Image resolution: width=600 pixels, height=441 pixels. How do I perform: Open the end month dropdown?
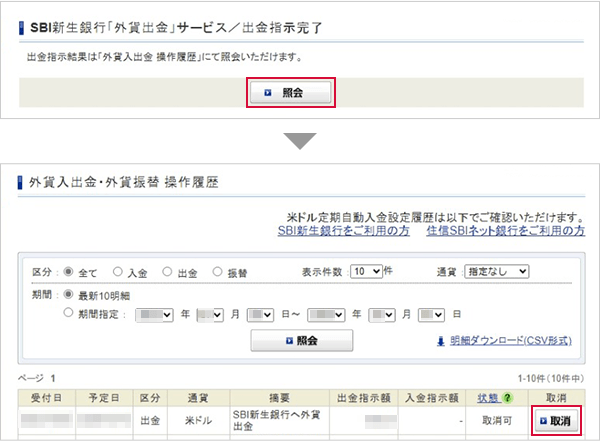(x=382, y=314)
